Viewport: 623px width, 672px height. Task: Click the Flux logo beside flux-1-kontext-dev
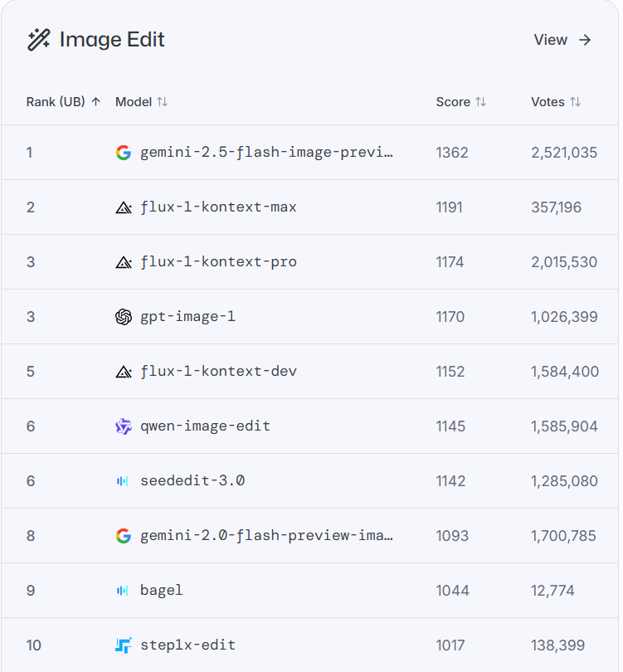[x=124, y=372]
